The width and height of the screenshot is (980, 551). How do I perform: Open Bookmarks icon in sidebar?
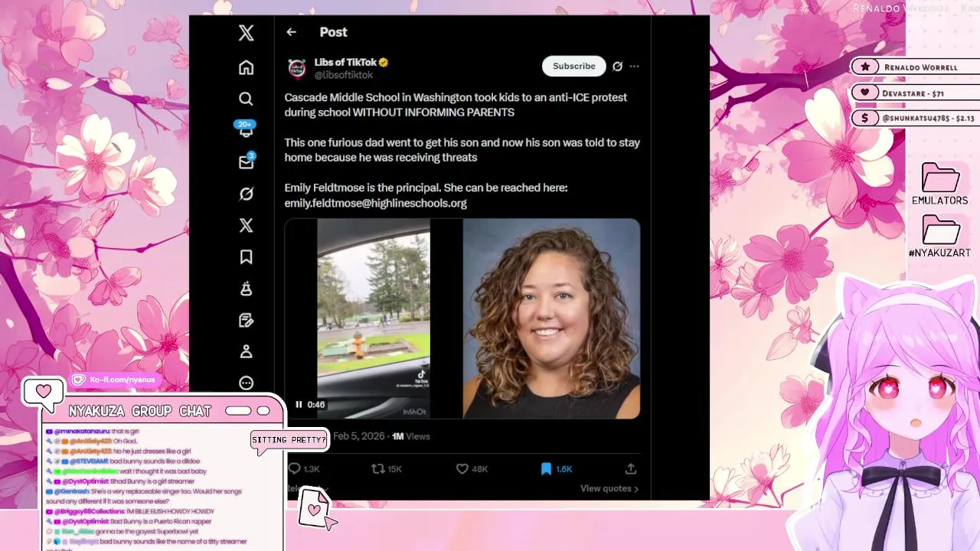[246, 257]
